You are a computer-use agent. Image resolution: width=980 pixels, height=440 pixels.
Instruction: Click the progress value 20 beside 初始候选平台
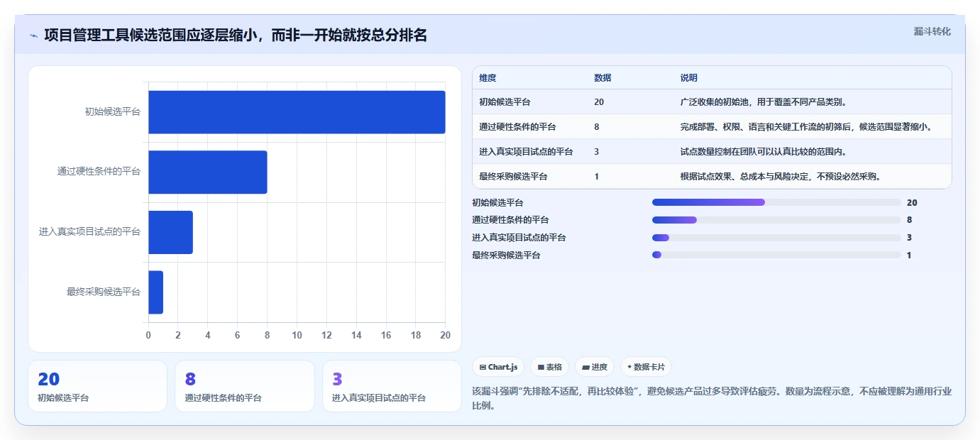(x=912, y=203)
